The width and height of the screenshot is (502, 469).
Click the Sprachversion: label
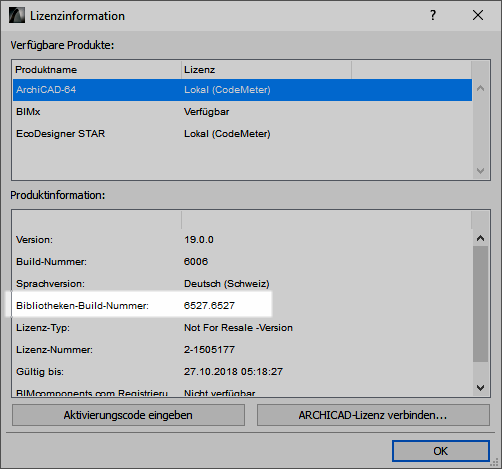[50, 284]
